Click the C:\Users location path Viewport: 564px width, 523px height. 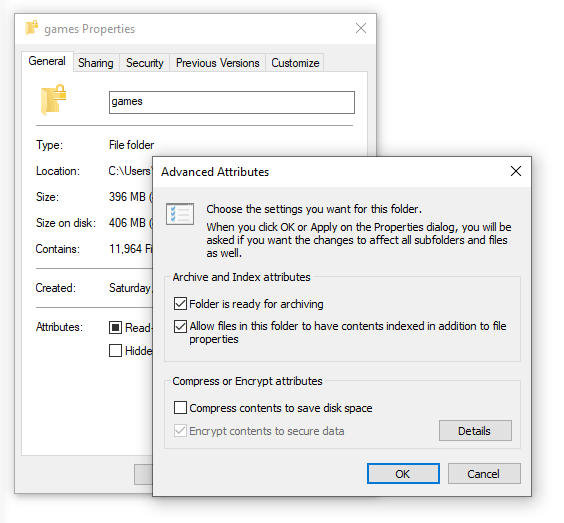pos(130,171)
